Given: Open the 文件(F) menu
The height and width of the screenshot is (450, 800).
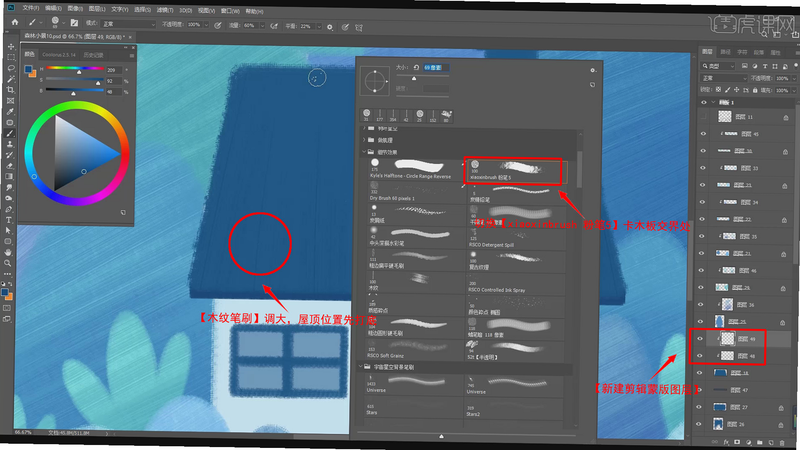Looking at the screenshot, I should (31, 8).
